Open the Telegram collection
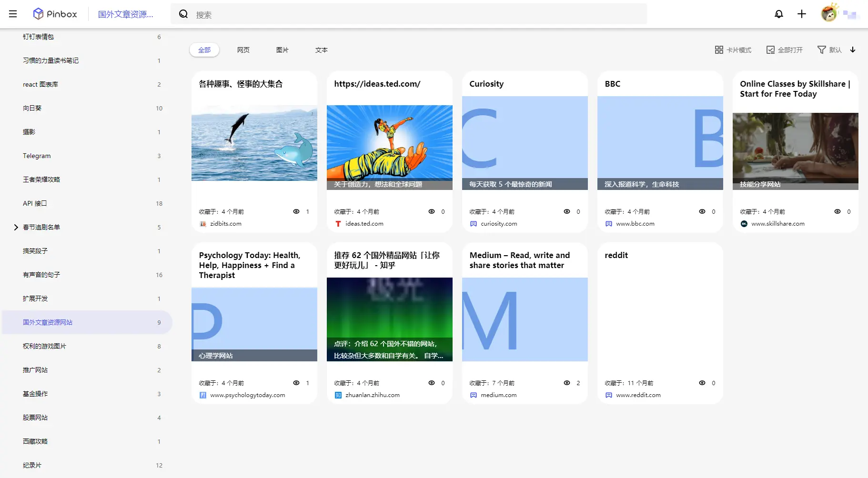Viewport: 868px width, 478px height. 87,156
